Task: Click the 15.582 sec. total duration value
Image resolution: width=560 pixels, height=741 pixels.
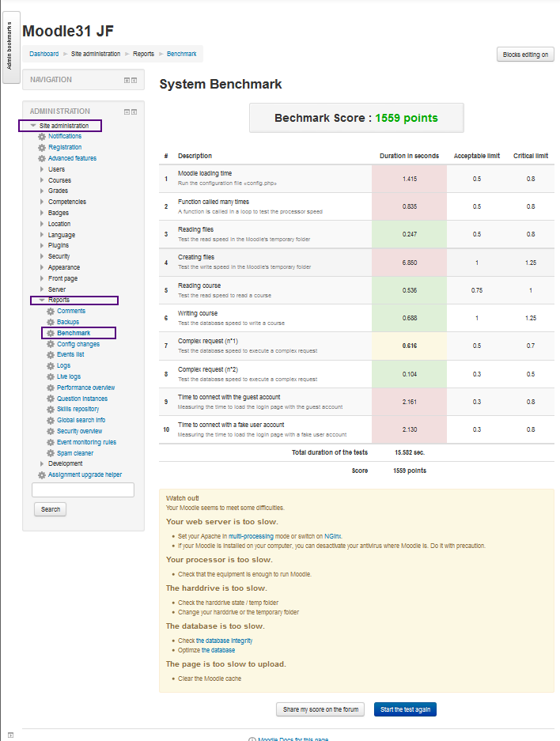Action: pyautogui.click(x=410, y=452)
